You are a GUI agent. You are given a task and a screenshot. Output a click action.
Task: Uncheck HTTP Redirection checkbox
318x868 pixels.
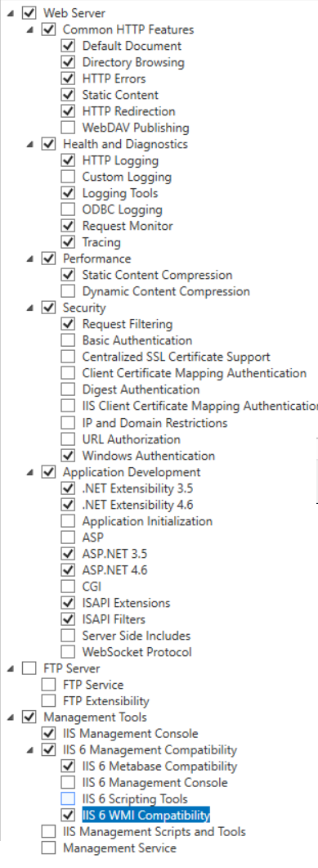[68, 110]
